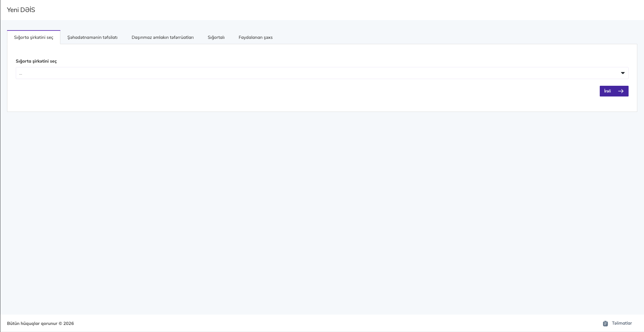
Task: Select the Faydalanan şəxs tab
Action: 255,38
